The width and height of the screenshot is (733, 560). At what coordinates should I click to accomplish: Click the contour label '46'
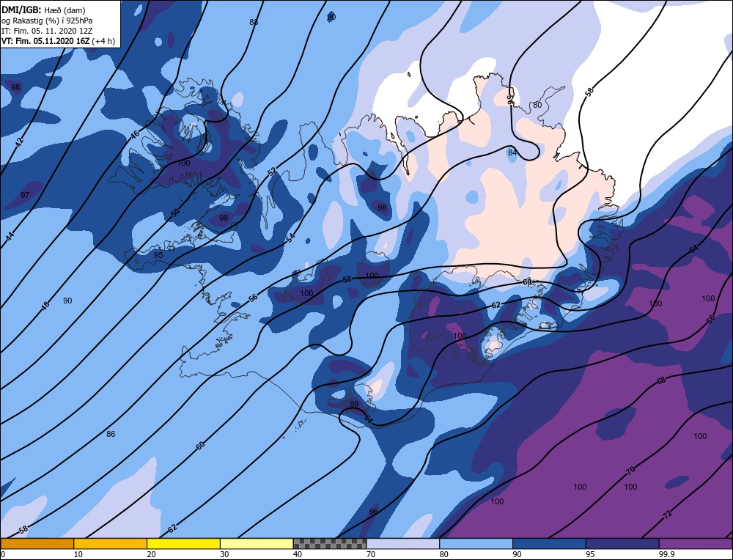135,135
